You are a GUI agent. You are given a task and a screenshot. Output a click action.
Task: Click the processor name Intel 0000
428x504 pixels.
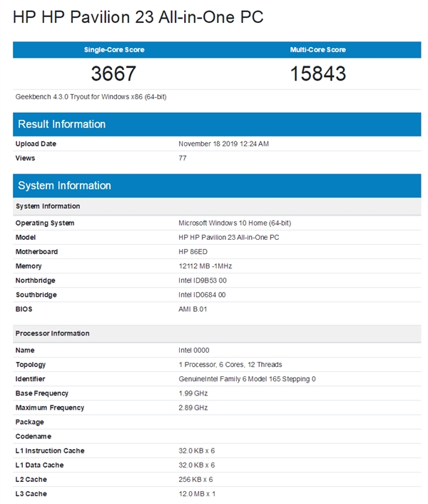tap(195, 351)
